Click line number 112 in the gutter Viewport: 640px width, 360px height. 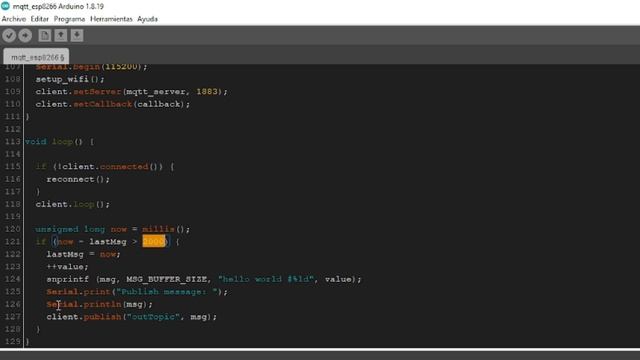point(12,129)
